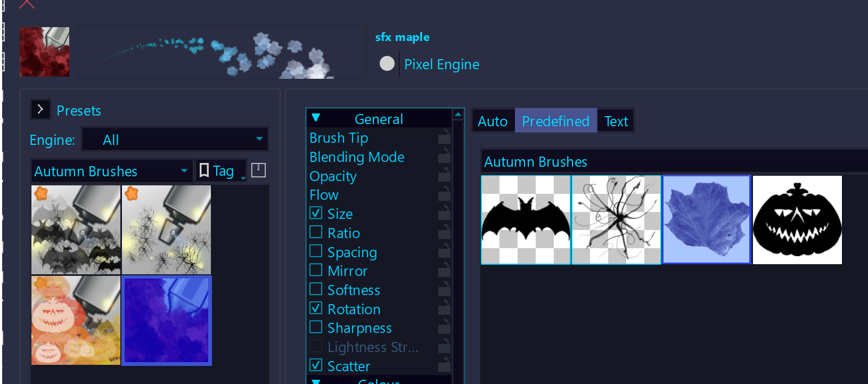Choose the pumpkin brush preset
This screenshot has width=868, height=384.
coord(76,320)
